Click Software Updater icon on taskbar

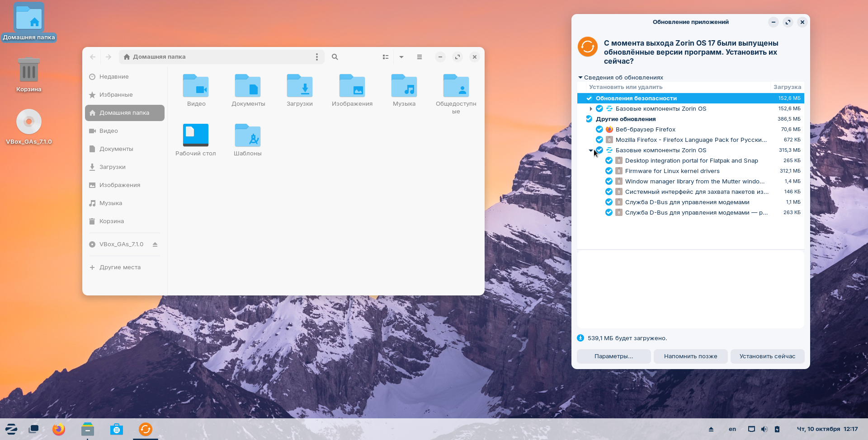(x=146, y=429)
